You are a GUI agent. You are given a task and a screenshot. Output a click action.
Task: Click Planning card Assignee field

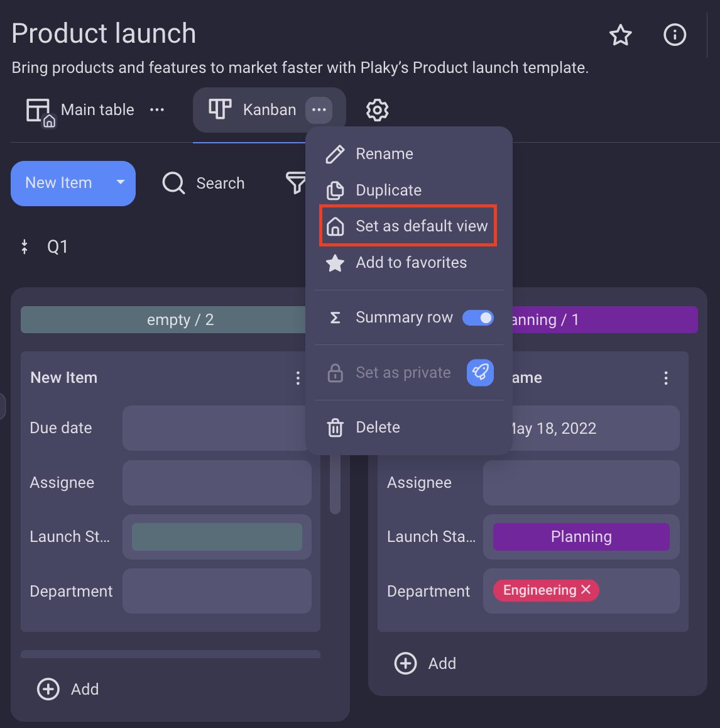[581, 483]
